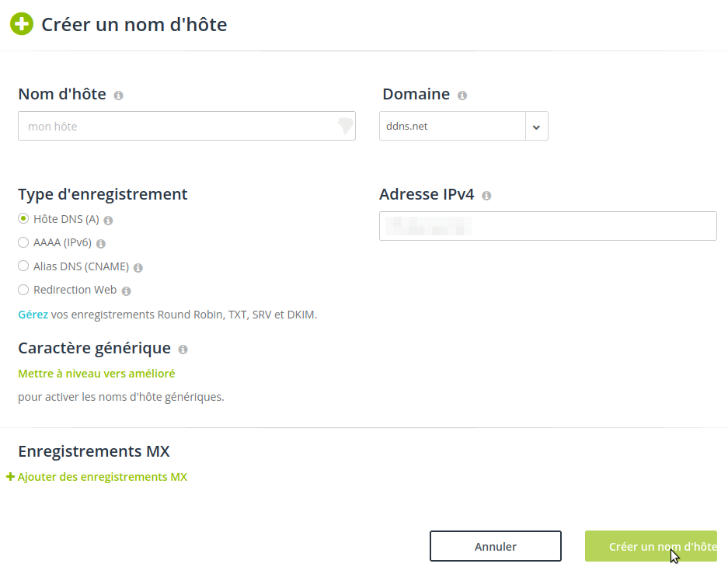Click info icon next to Hôte DNS (A)

click(x=109, y=221)
